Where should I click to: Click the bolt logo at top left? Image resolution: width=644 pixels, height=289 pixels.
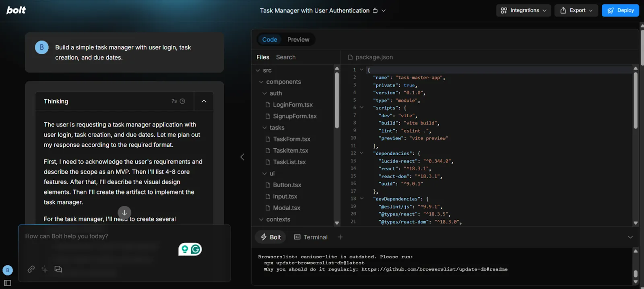point(16,10)
